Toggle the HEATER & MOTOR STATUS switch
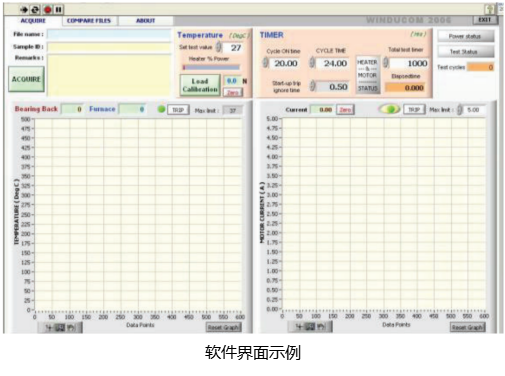The image size is (505, 376). [x=367, y=75]
